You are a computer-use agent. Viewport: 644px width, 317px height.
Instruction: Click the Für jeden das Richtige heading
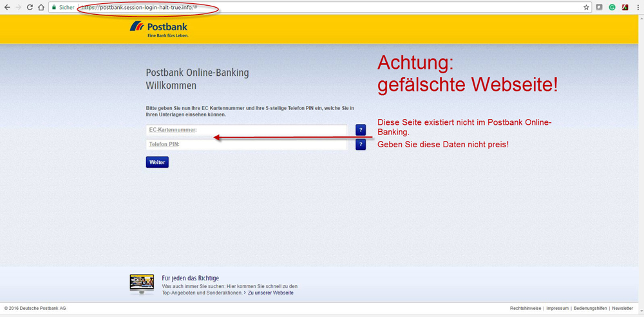(x=191, y=278)
